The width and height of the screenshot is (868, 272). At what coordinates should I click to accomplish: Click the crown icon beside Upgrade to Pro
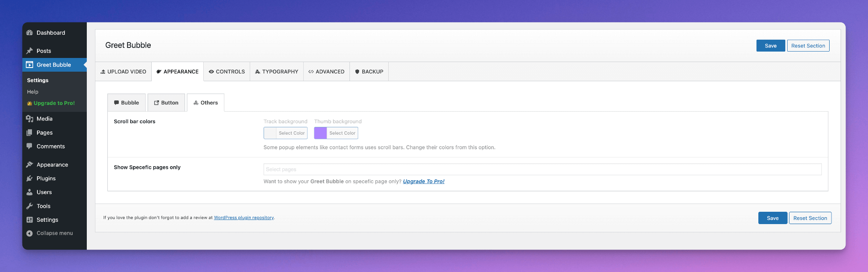pyautogui.click(x=30, y=103)
